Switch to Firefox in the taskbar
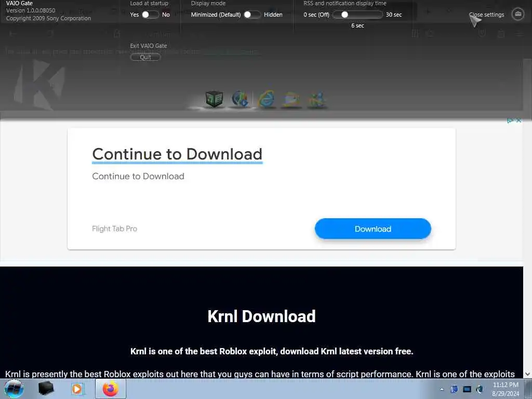Viewport: 532px width, 399px height. tap(111, 389)
